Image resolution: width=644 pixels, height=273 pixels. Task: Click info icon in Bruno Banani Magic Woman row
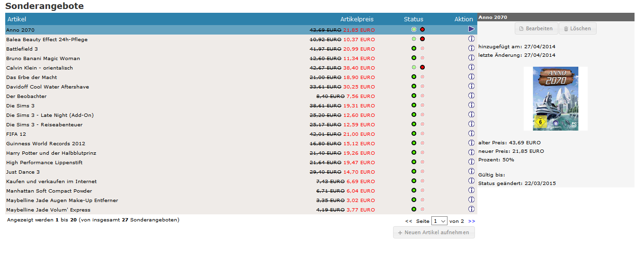tap(471, 58)
